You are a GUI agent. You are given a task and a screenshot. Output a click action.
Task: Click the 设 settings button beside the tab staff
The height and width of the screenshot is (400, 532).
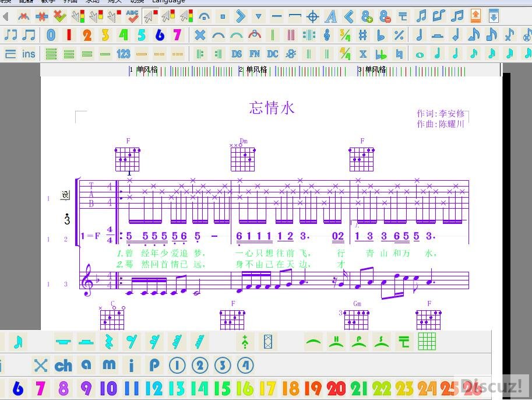[65, 195]
